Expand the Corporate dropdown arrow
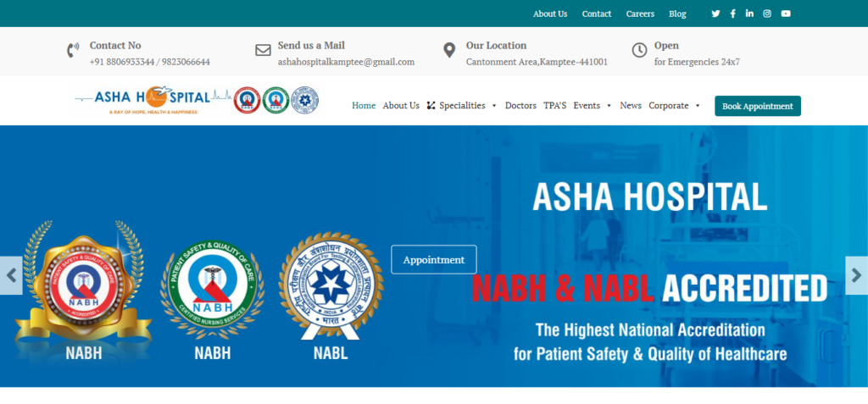The image size is (868, 404). 698,106
